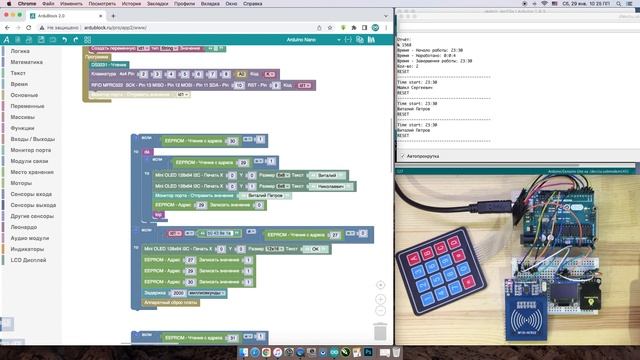The height and width of the screenshot is (360, 640).
Task: Open Arduino IDE from the Dock
Action: click(334, 352)
